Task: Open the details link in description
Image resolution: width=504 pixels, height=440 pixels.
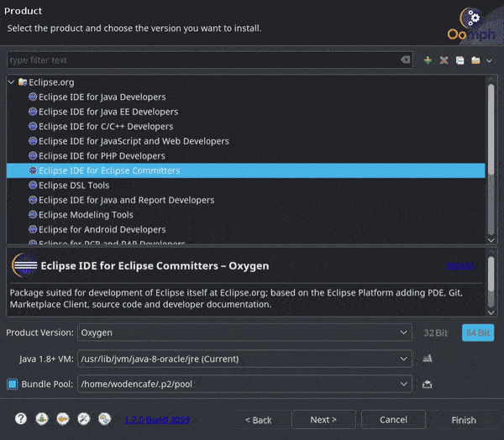Action: (x=460, y=265)
